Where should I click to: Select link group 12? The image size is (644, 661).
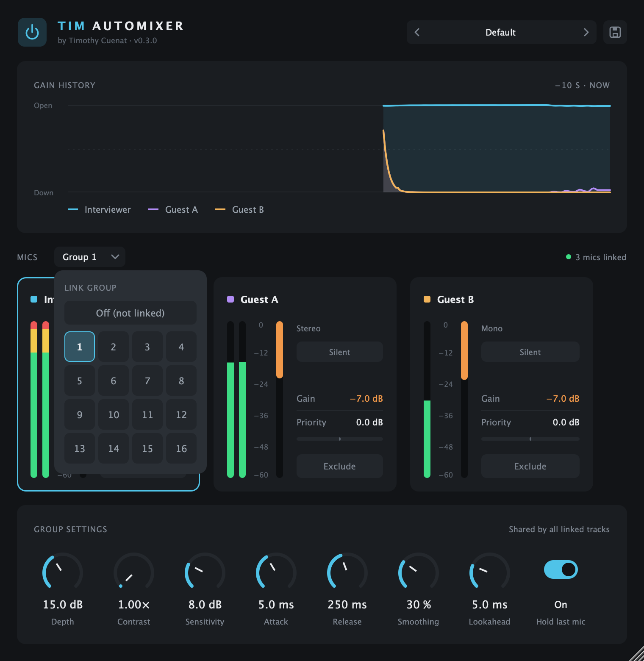tap(181, 414)
